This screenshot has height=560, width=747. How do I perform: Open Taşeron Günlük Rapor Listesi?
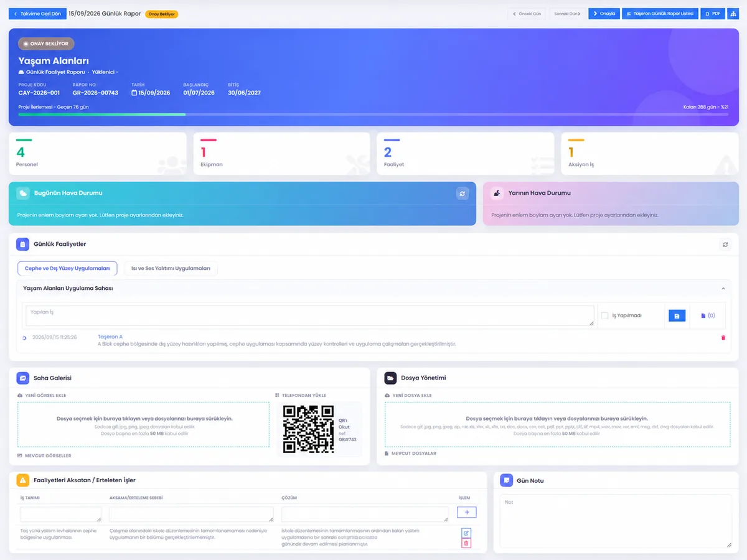660,14
